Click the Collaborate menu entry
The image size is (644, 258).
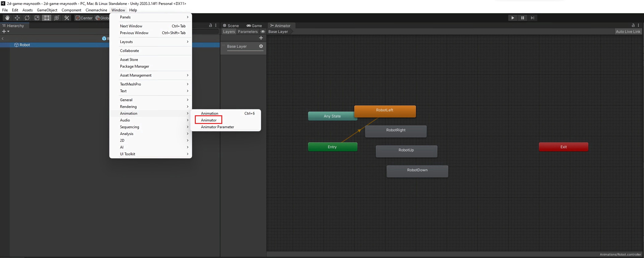[x=151, y=51]
